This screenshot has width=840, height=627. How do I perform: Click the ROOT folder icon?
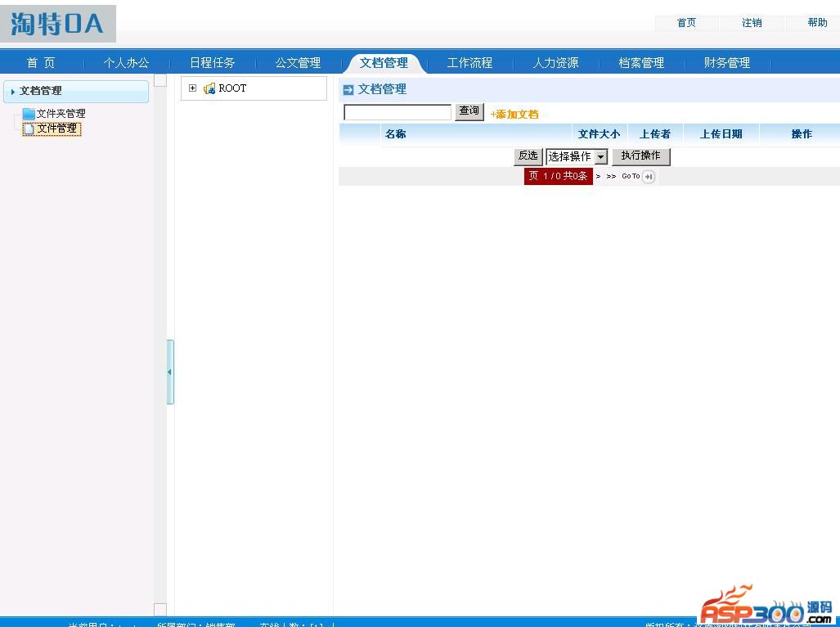pos(209,88)
